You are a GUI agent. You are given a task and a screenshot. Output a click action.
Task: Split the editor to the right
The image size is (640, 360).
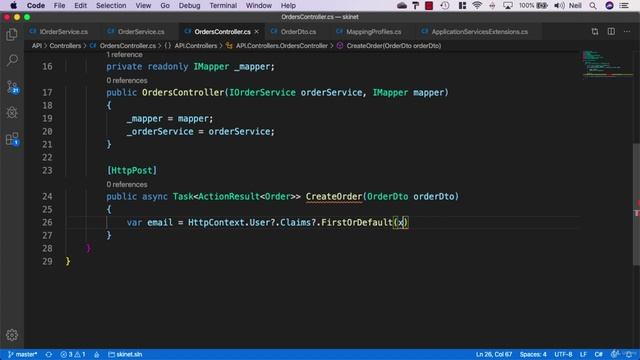(x=611, y=31)
